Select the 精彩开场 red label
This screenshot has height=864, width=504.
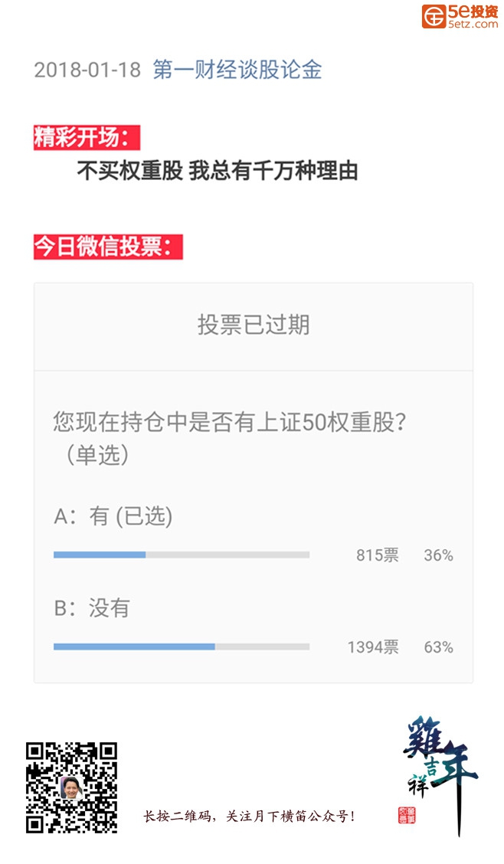pos(87,137)
